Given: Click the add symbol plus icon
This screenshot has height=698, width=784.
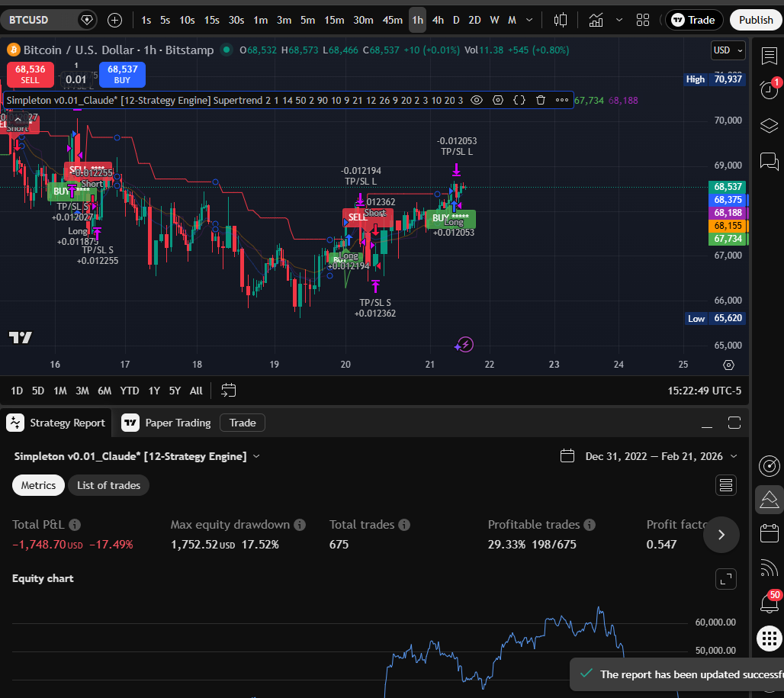Looking at the screenshot, I should coord(114,20).
